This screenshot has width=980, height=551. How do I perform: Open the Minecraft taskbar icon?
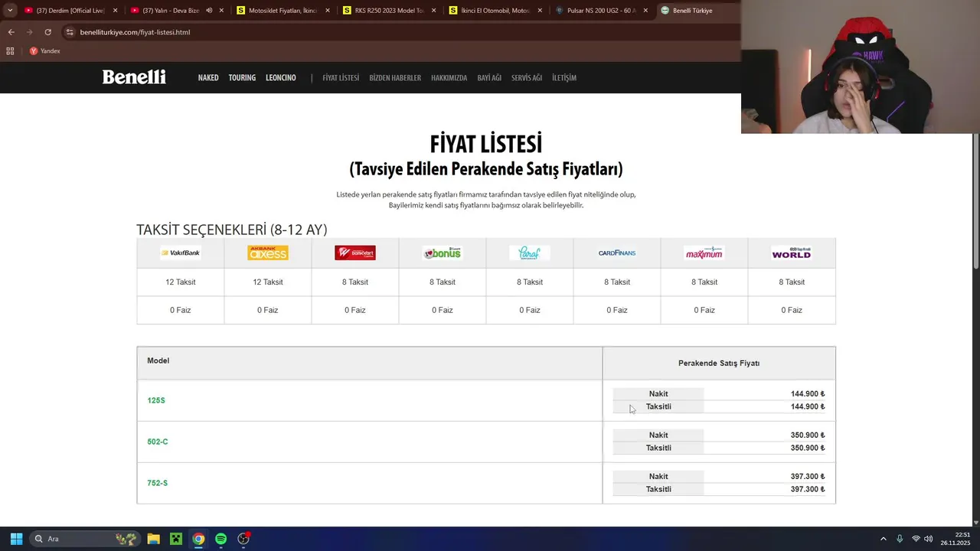click(176, 539)
